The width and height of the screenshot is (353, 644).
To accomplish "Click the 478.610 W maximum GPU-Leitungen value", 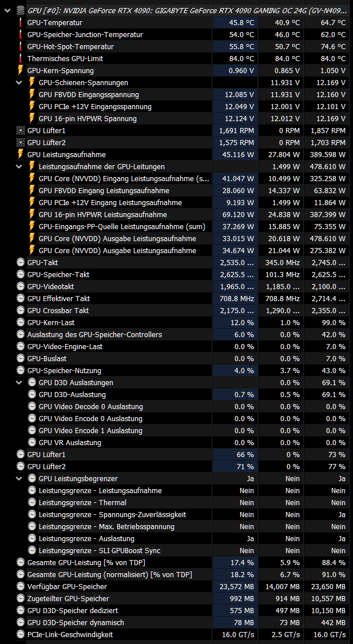I will (327, 167).
